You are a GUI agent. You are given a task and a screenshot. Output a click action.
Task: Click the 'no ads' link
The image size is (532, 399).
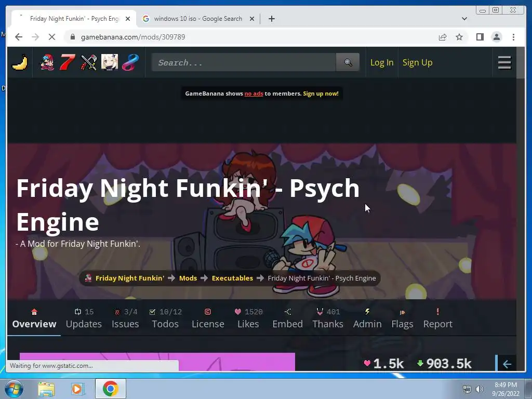click(x=254, y=94)
